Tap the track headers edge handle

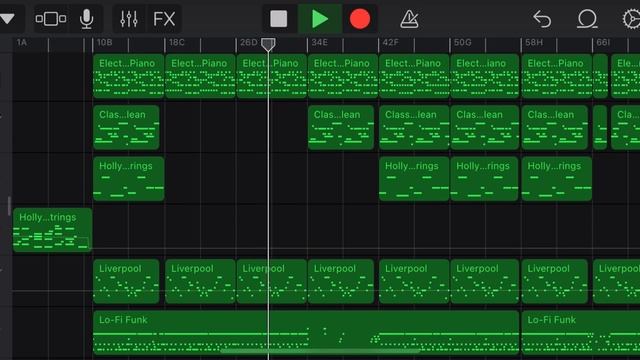click(x=9, y=206)
